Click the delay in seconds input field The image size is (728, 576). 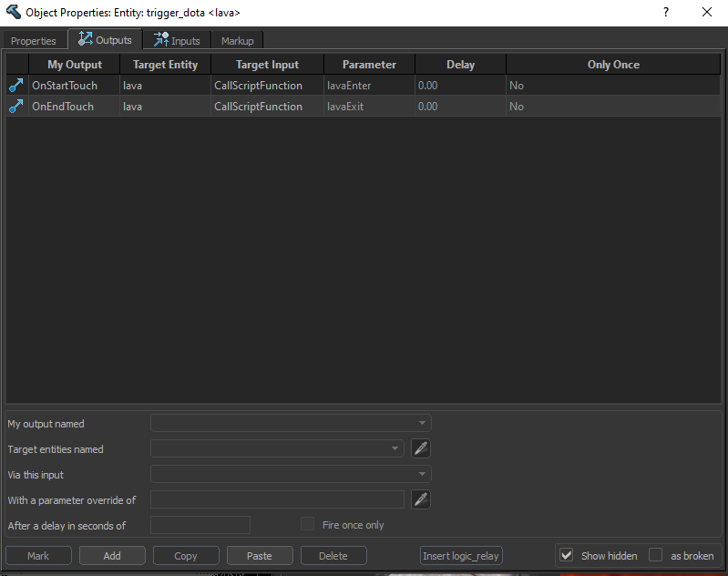click(200, 525)
